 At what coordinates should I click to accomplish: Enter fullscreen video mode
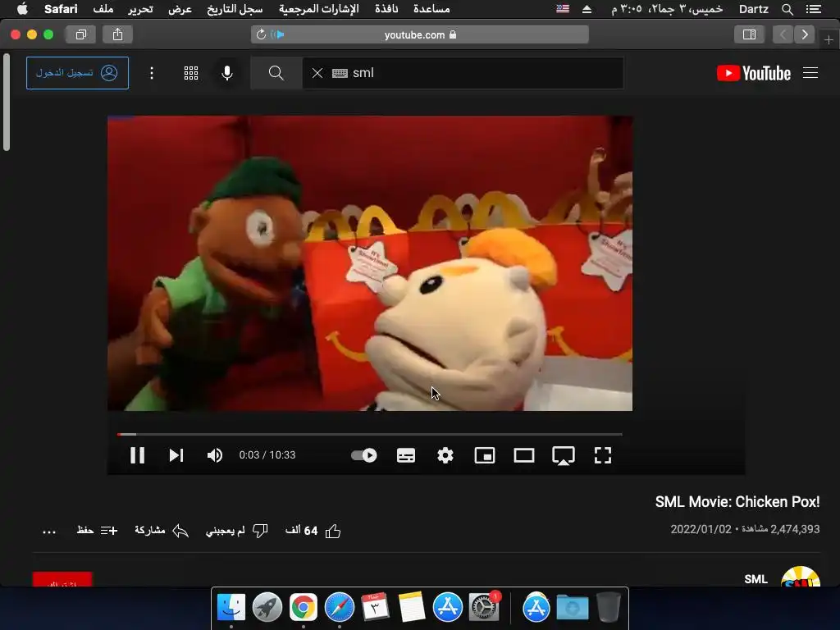(603, 455)
